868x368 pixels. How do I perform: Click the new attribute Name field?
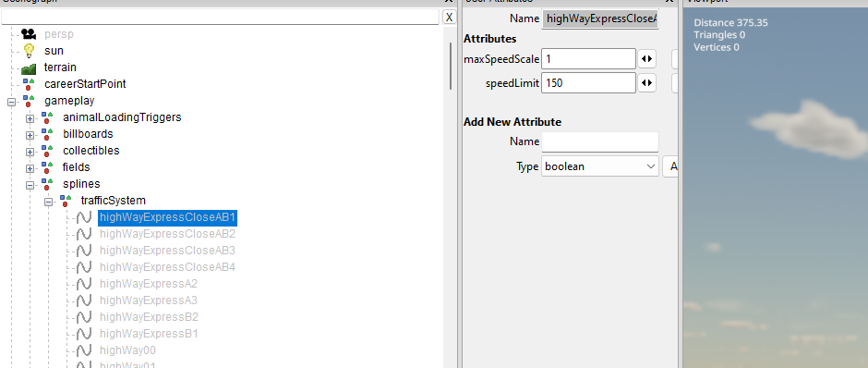[x=600, y=141]
